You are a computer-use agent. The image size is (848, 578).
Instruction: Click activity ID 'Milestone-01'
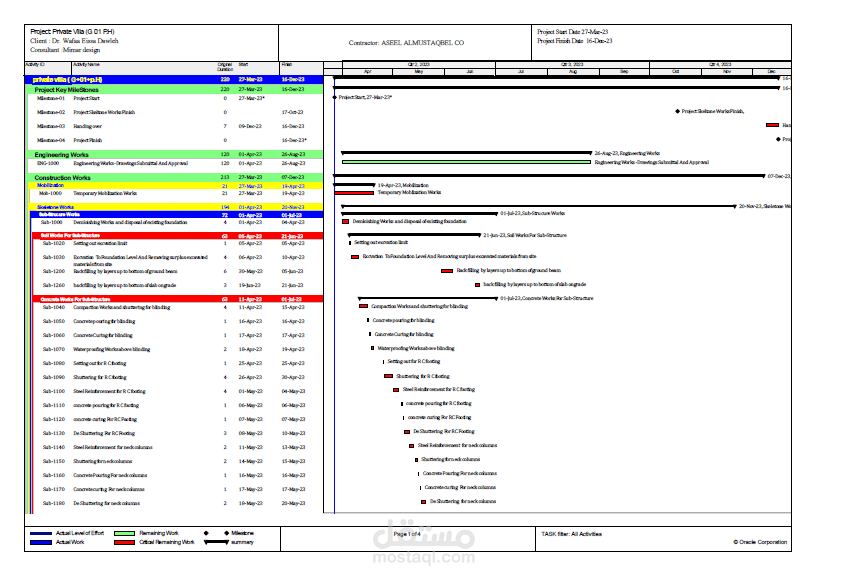tap(51, 98)
